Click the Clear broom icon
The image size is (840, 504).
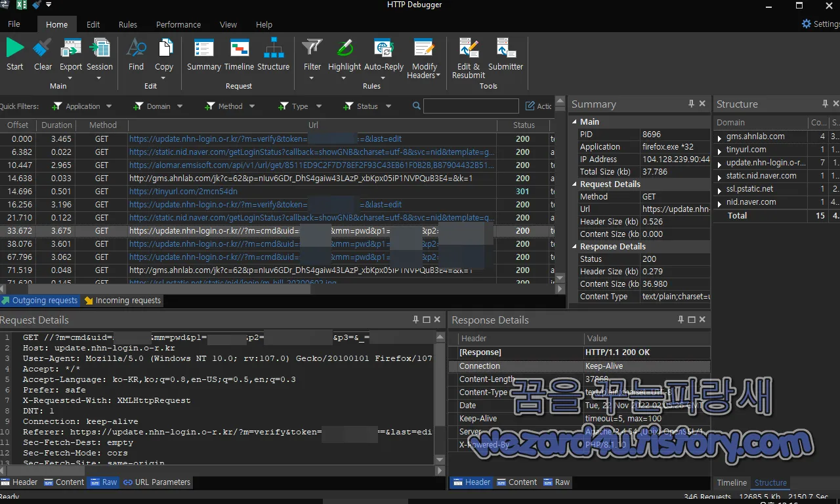[x=43, y=48]
